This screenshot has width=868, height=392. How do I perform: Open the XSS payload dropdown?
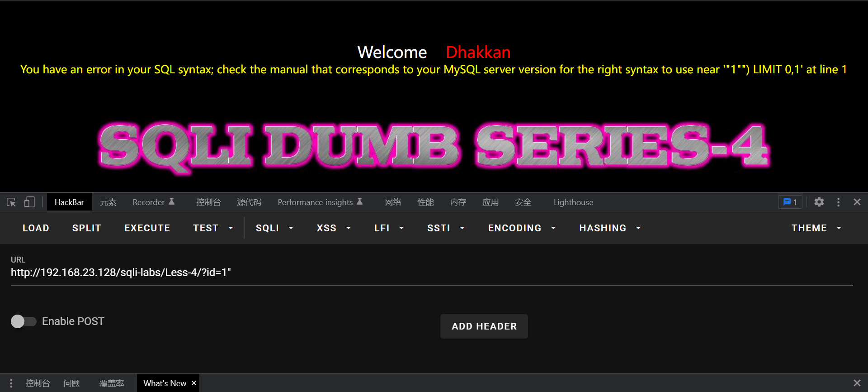(334, 228)
